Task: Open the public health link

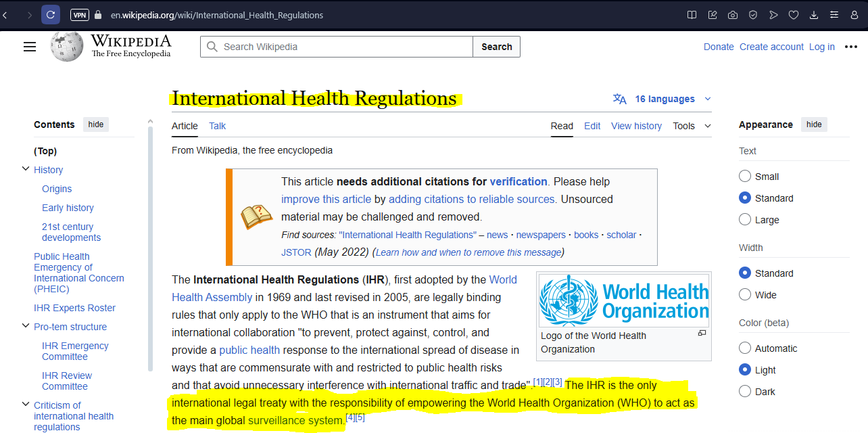Action: click(x=249, y=350)
